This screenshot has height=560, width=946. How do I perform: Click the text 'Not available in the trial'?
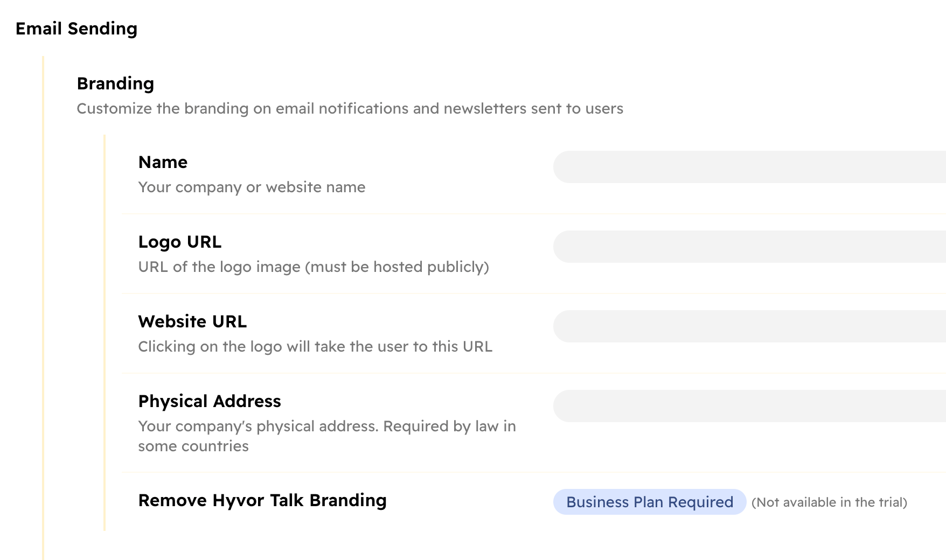[830, 502]
